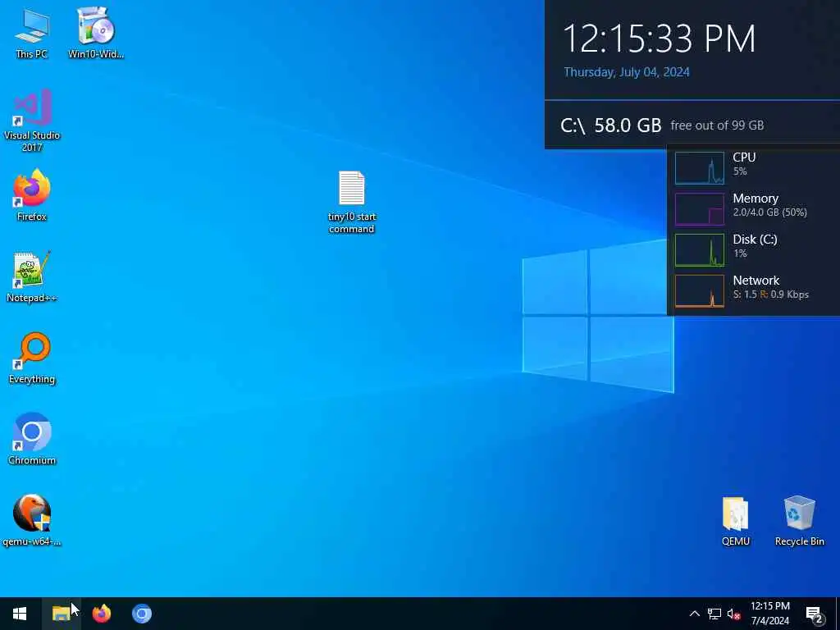Launch Chromium from the taskbar
Viewport: 840px width, 630px height.
click(x=142, y=614)
